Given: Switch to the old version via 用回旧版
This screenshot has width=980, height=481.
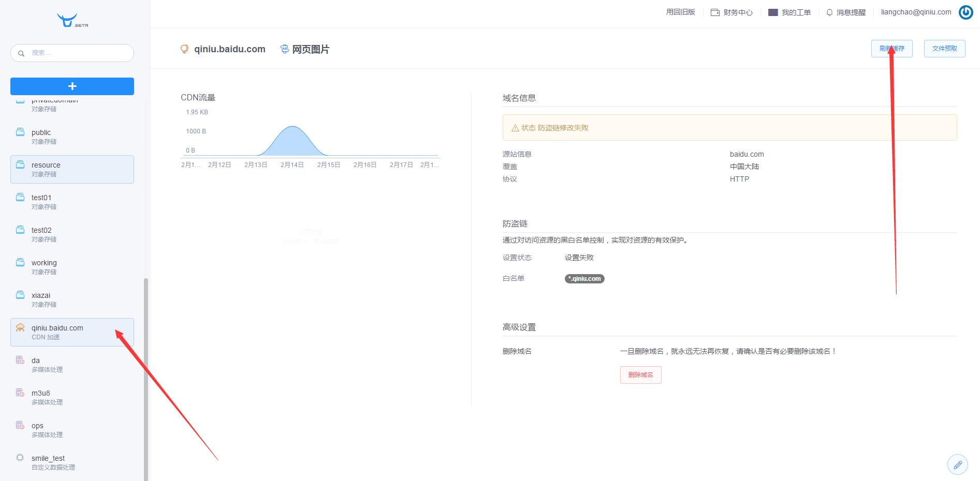Looking at the screenshot, I should click(681, 11).
